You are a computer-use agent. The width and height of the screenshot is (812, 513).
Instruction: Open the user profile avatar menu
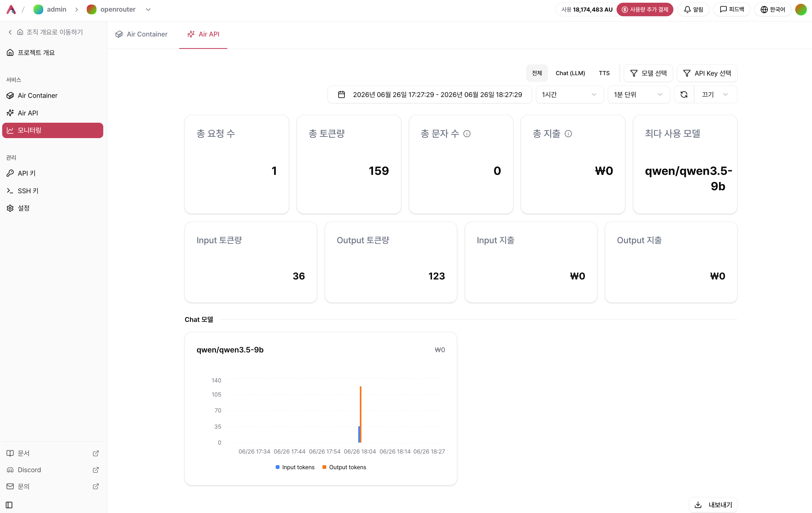click(801, 9)
